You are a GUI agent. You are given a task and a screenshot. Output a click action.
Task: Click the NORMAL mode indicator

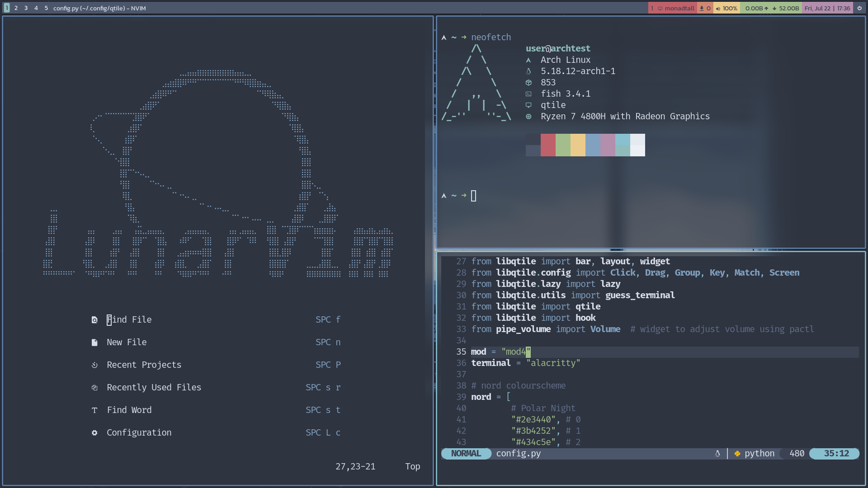coord(466,454)
